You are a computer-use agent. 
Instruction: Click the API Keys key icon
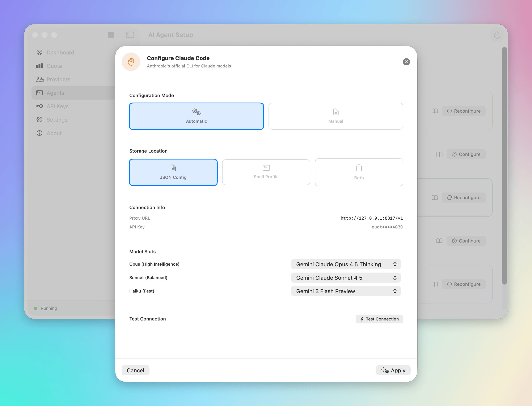(x=39, y=106)
